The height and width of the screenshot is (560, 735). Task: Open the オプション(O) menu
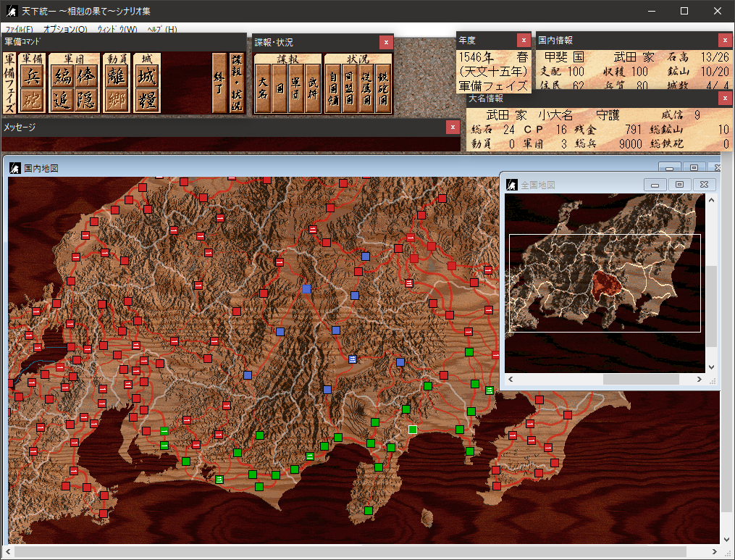(x=65, y=29)
